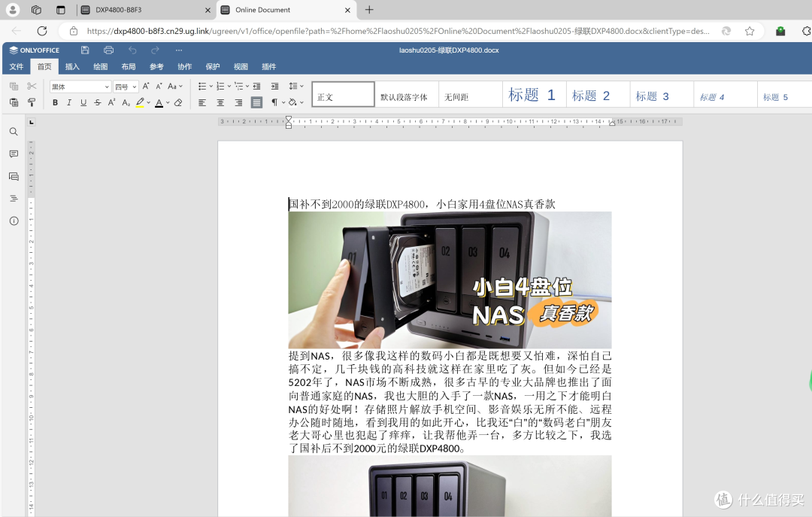Increase font size with enlarge A icon
Image resolution: width=812 pixels, height=517 pixels.
(x=146, y=86)
